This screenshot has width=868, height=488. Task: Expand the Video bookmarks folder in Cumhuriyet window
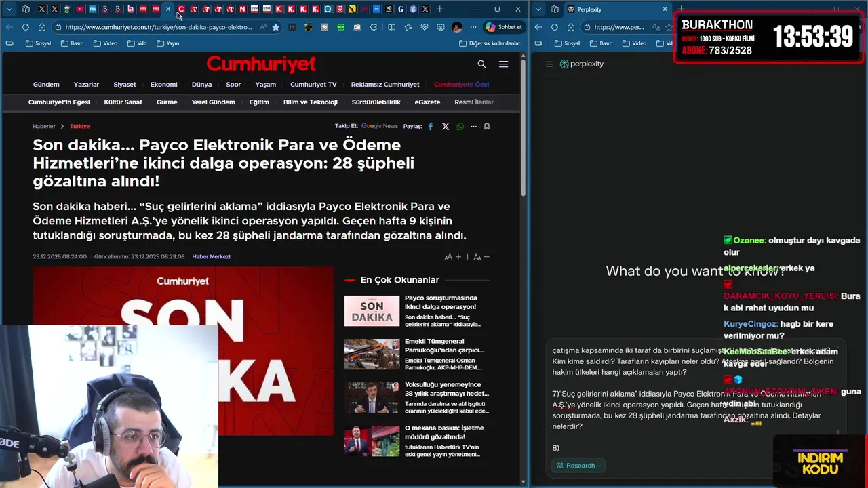[x=105, y=43]
